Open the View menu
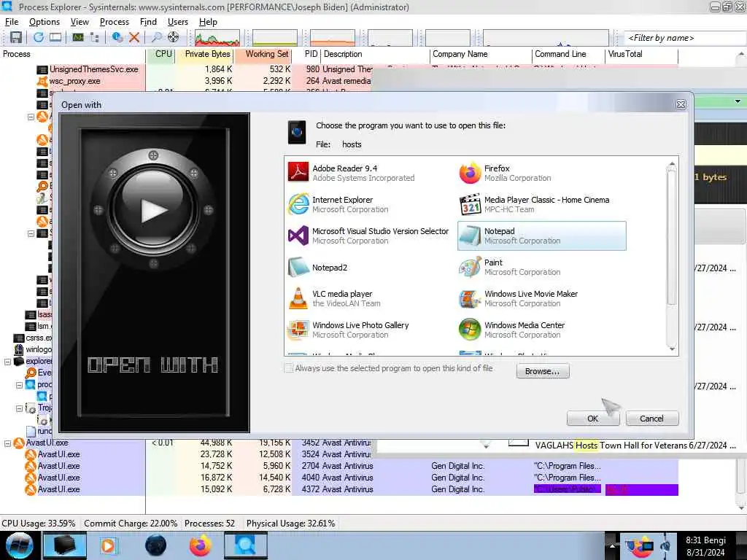747x560 pixels. pos(80,22)
